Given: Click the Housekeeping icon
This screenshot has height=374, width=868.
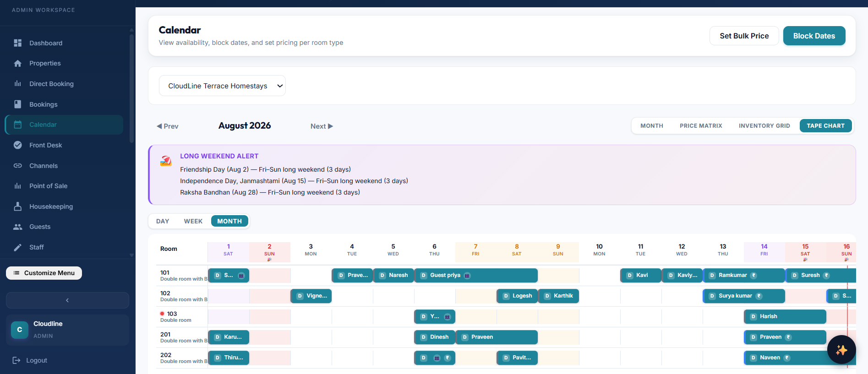Looking at the screenshot, I should pyautogui.click(x=18, y=206).
